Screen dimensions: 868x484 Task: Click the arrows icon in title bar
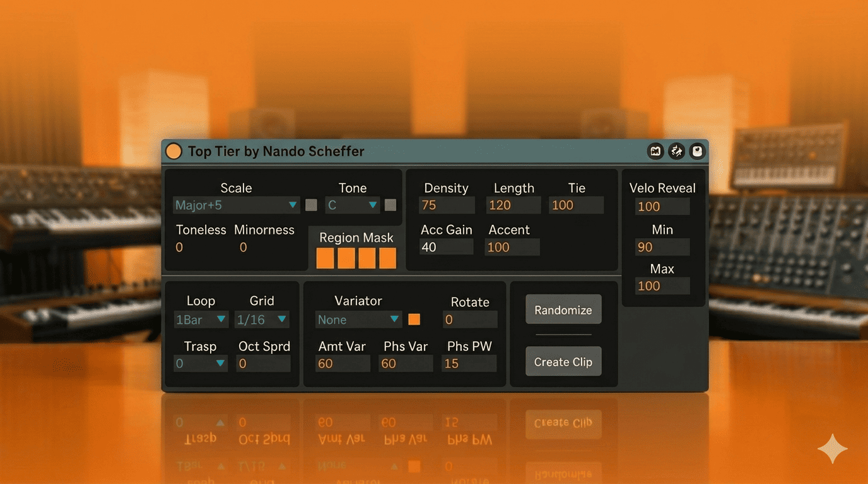click(x=676, y=151)
